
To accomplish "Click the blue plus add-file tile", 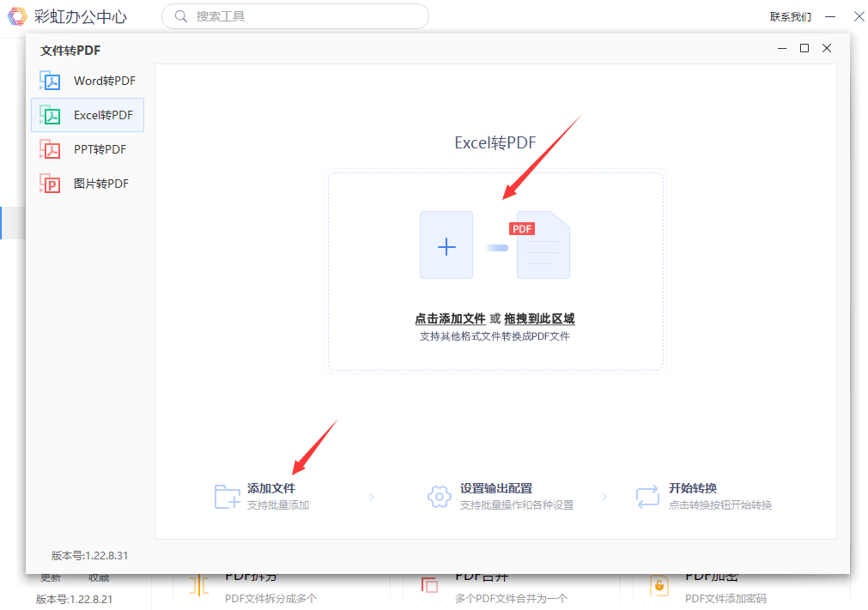I will point(446,245).
